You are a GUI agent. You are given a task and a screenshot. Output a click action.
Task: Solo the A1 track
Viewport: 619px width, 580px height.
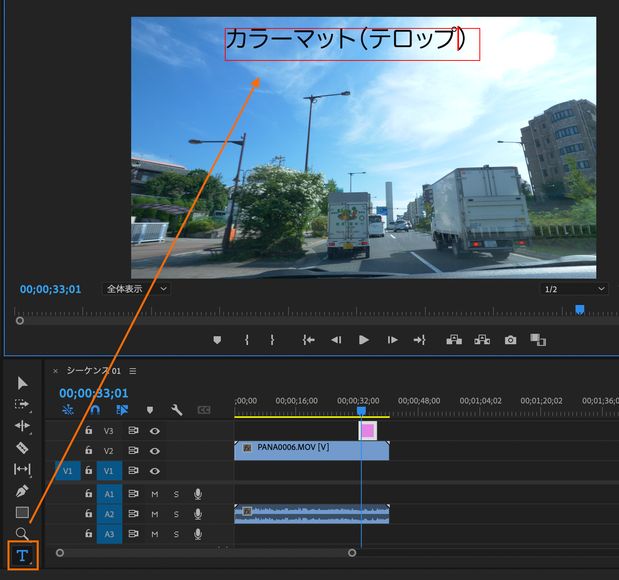[176, 494]
